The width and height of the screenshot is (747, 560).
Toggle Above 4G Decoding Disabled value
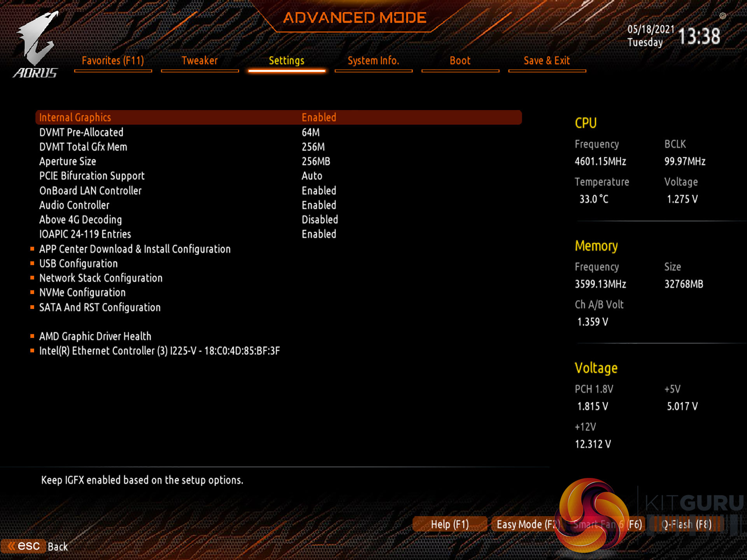pos(319,220)
